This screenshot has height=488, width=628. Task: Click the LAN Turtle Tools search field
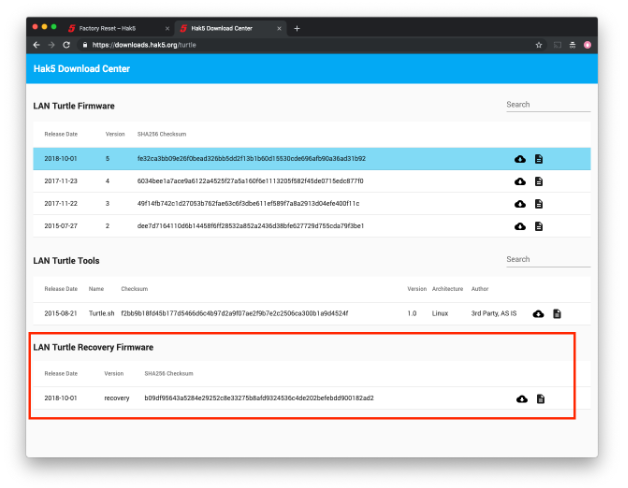click(x=547, y=259)
